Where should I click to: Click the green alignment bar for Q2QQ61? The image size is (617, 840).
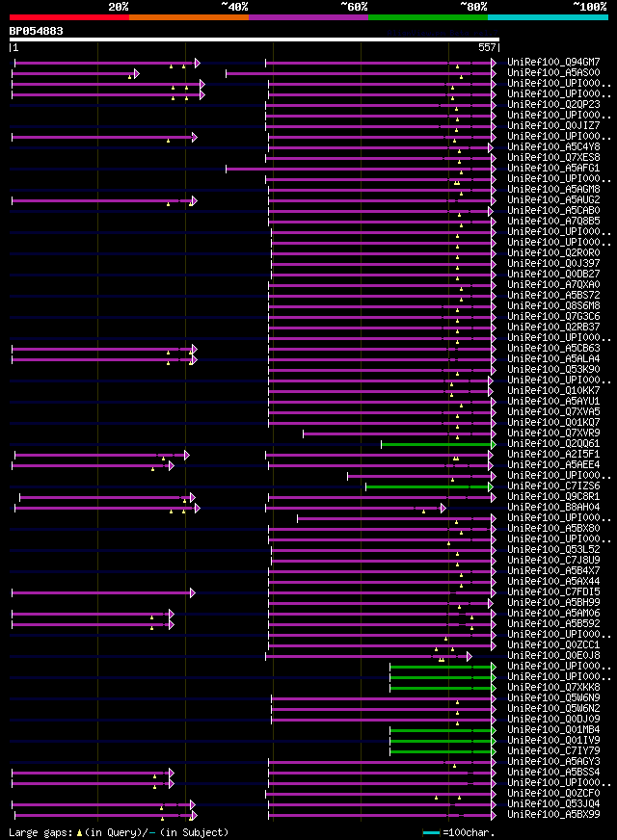click(439, 445)
